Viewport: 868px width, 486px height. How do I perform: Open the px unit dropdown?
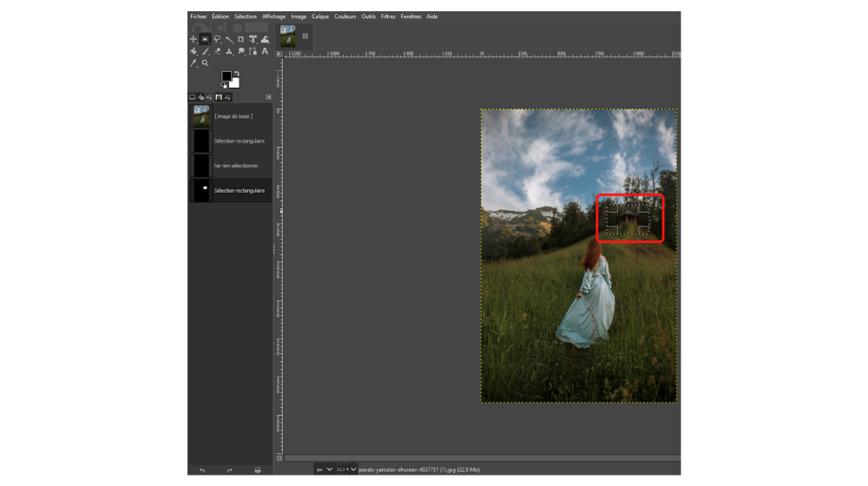pyautogui.click(x=325, y=470)
